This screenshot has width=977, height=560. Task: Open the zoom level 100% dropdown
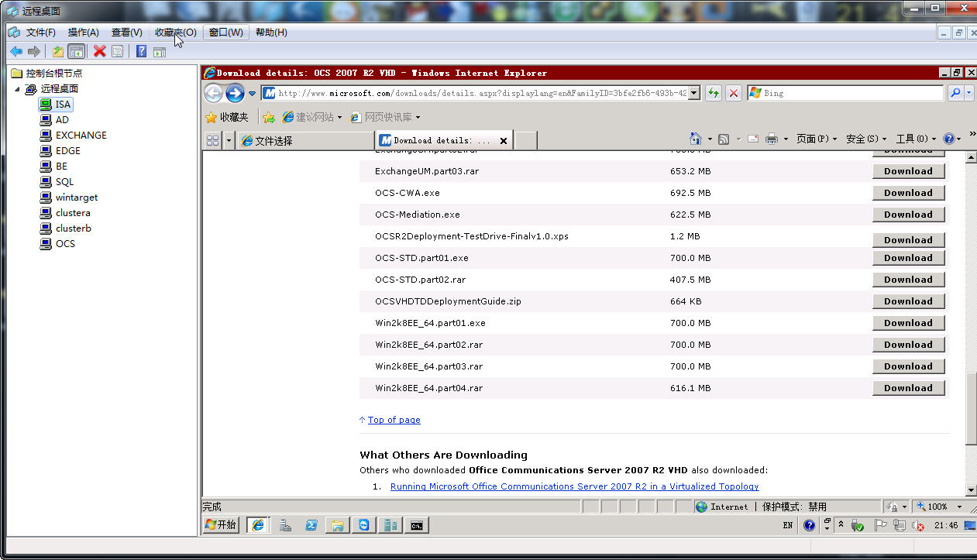coord(959,507)
